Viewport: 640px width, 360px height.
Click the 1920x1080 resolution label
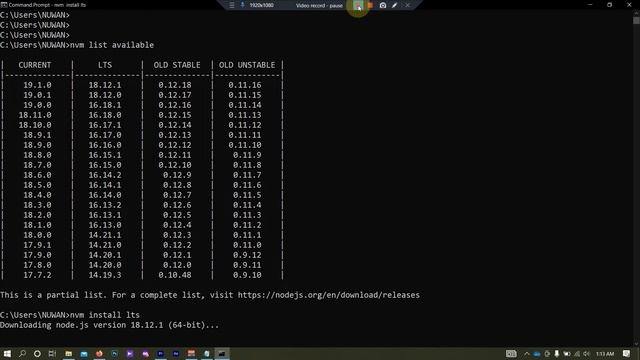pyautogui.click(x=262, y=5)
